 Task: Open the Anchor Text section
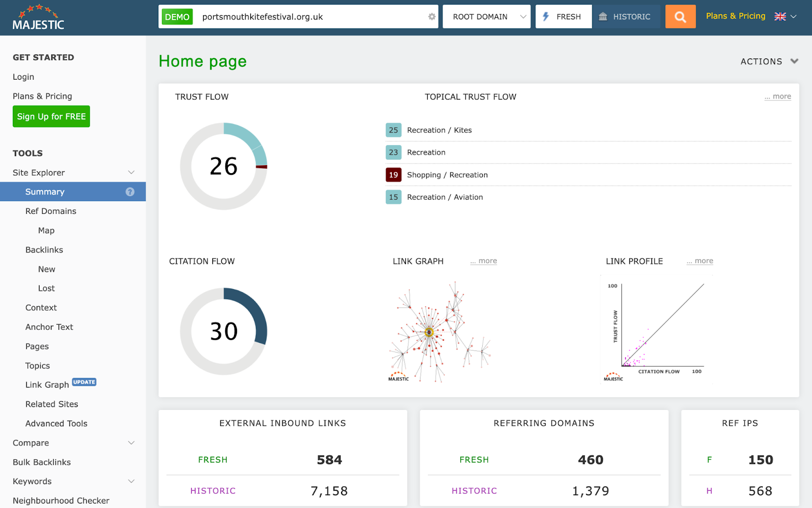(x=49, y=327)
